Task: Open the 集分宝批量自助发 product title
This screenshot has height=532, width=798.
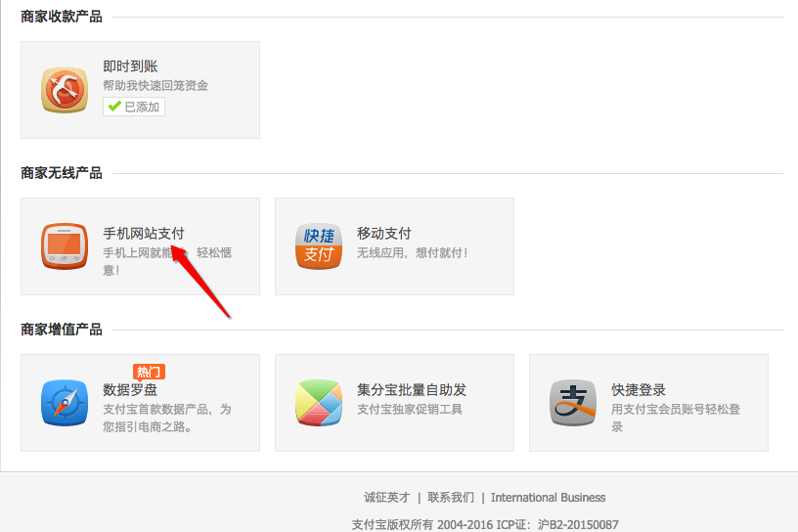Action: point(412,390)
